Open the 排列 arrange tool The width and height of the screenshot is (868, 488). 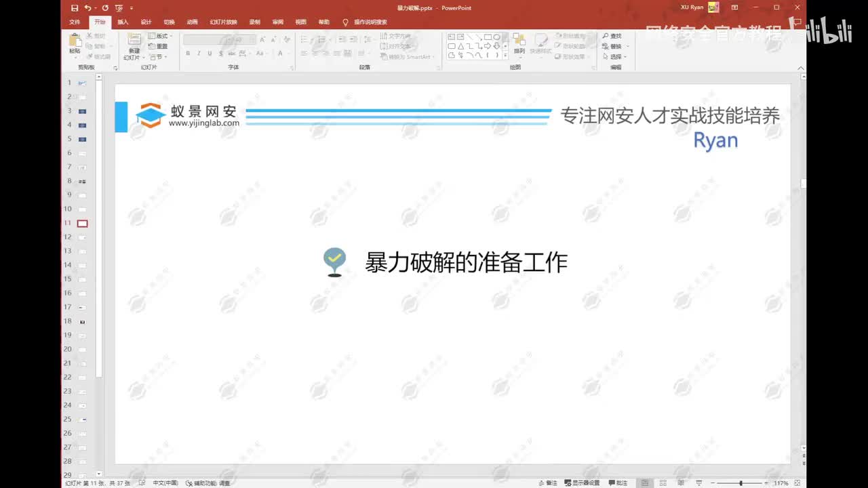tap(519, 44)
